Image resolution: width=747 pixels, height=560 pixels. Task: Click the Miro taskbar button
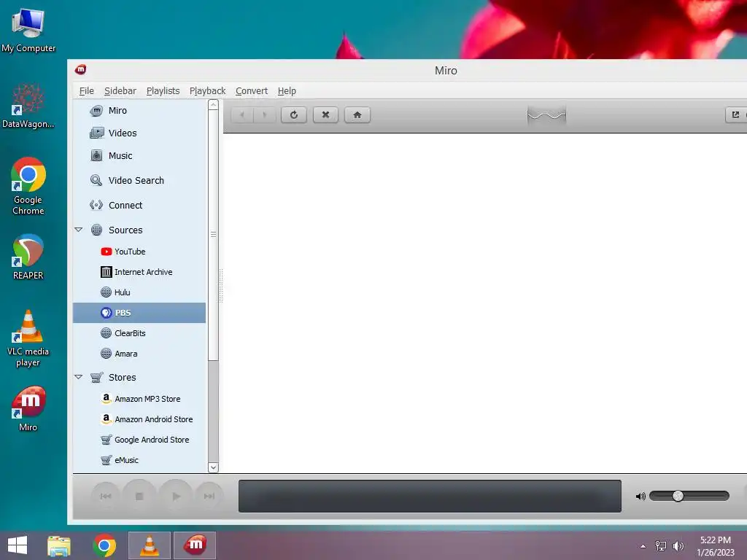tap(195, 545)
